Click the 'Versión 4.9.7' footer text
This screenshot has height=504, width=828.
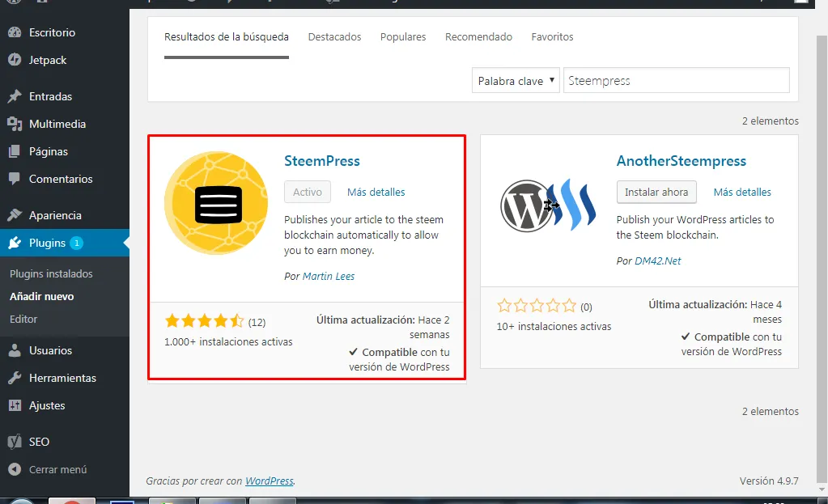pos(769,481)
